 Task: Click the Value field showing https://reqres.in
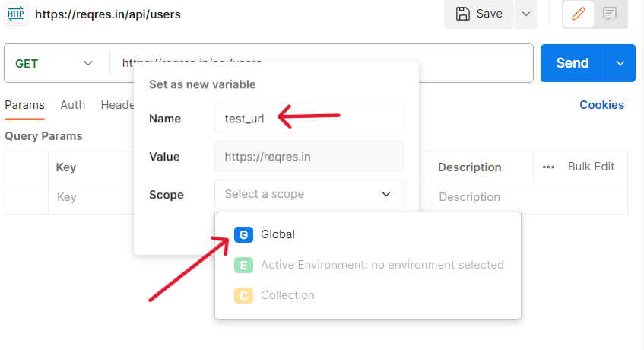click(x=309, y=157)
